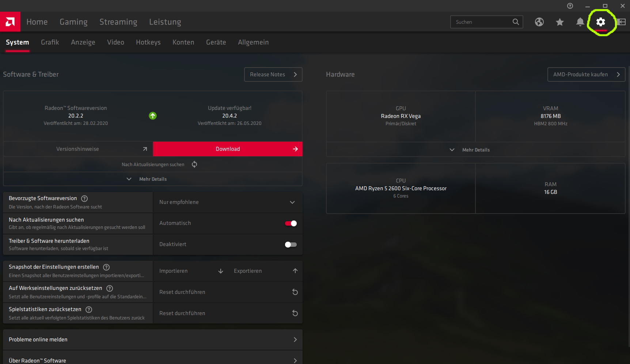Select the System tab

click(17, 42)
